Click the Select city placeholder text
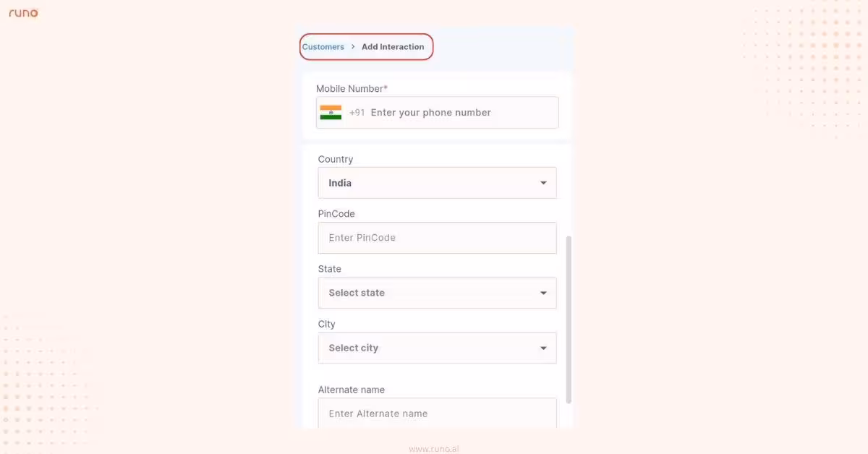The width and height of the screenshot is (868, 454). (x=353, y=348)
